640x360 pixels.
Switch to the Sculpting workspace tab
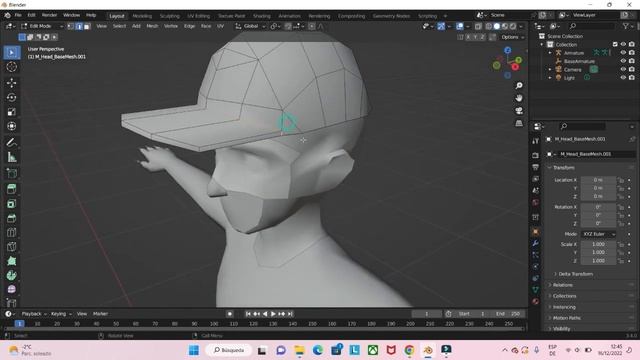[x=169, y=16]
